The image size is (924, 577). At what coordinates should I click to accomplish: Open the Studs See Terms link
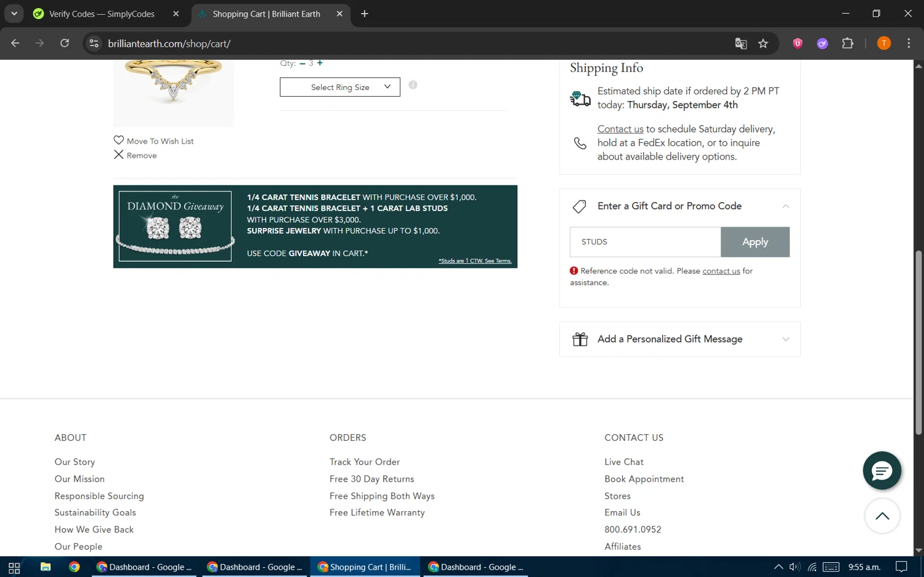tap(475, 261)
